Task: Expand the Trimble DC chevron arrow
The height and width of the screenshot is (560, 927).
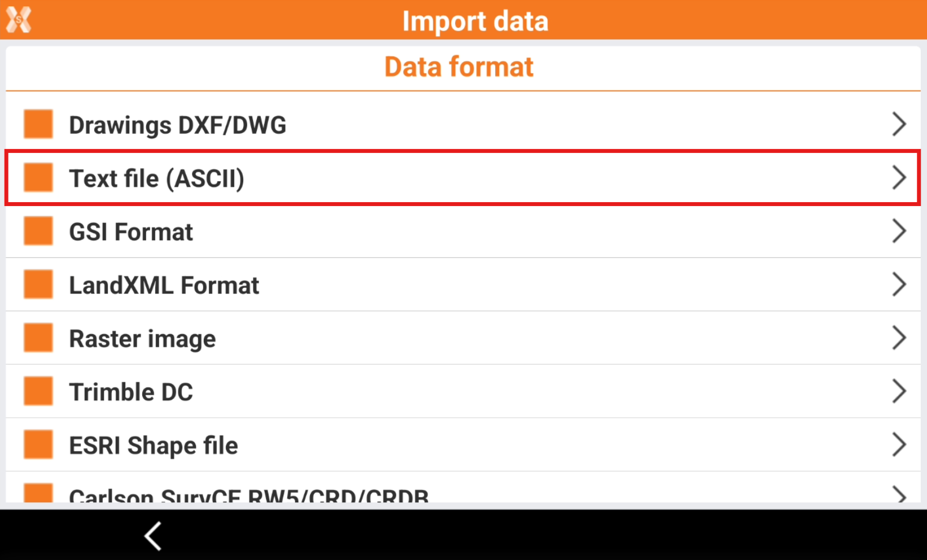Action: (899, 391)
